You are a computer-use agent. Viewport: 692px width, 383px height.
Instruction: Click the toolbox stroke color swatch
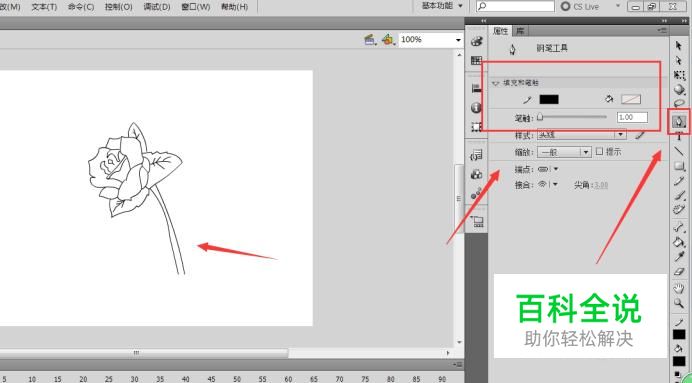[x=679, y=334]
